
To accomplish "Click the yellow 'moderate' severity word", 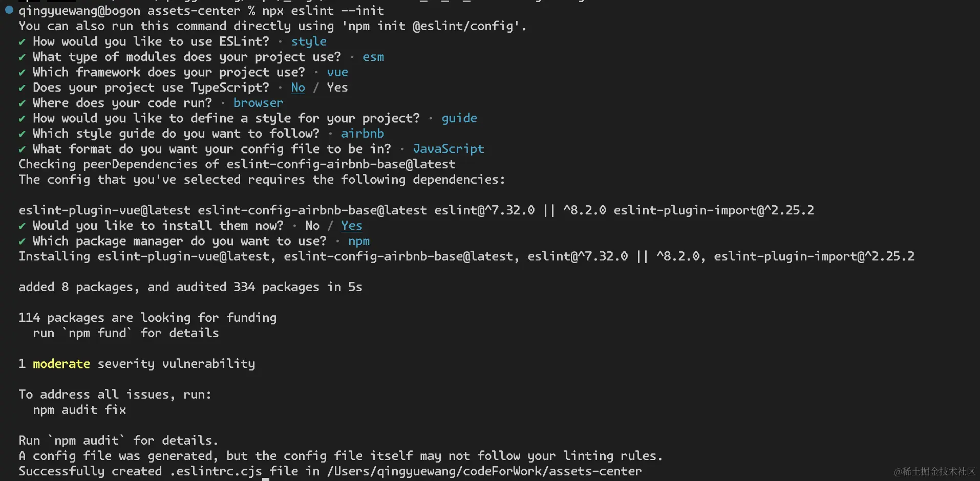I will tap(61, 364).
